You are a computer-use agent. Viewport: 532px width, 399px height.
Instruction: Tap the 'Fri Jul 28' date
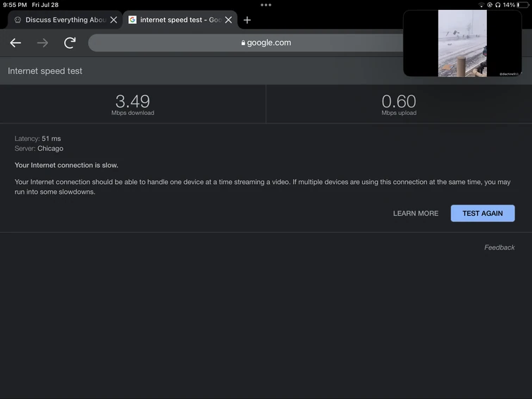[45, 5]
